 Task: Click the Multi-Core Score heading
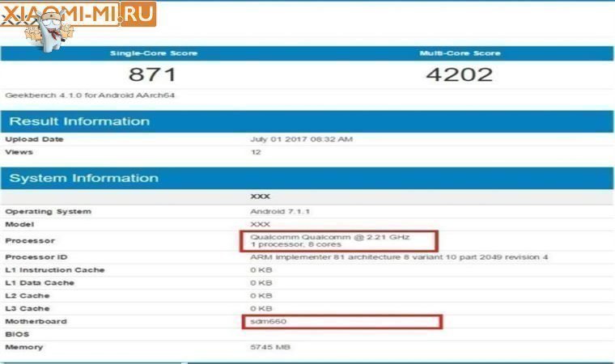point(460,53)
